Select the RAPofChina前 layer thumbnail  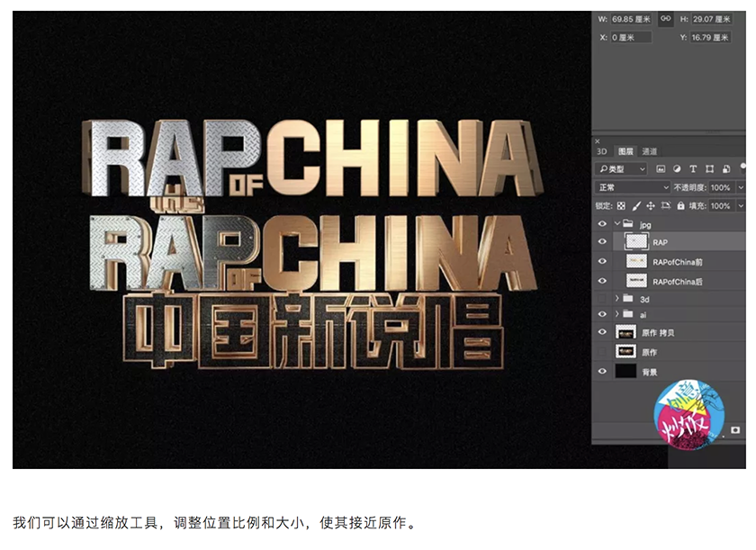[x=636, y=261]
